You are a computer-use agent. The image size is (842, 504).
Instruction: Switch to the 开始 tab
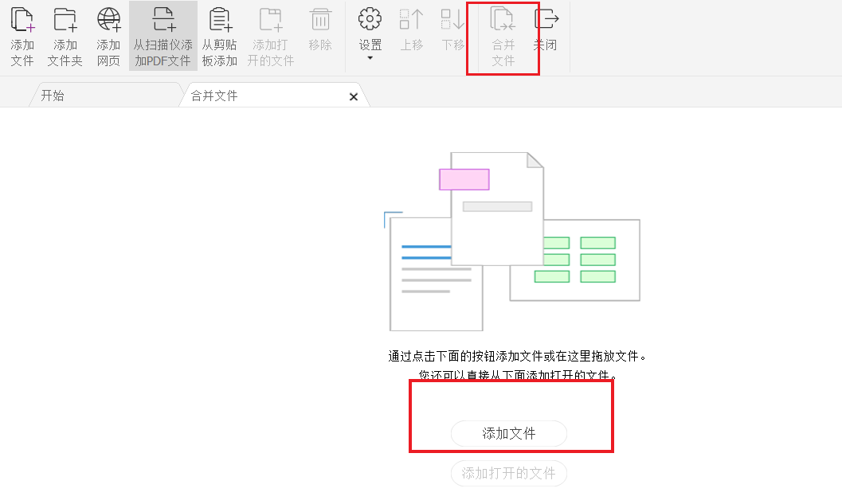click(x=52, y=96)
